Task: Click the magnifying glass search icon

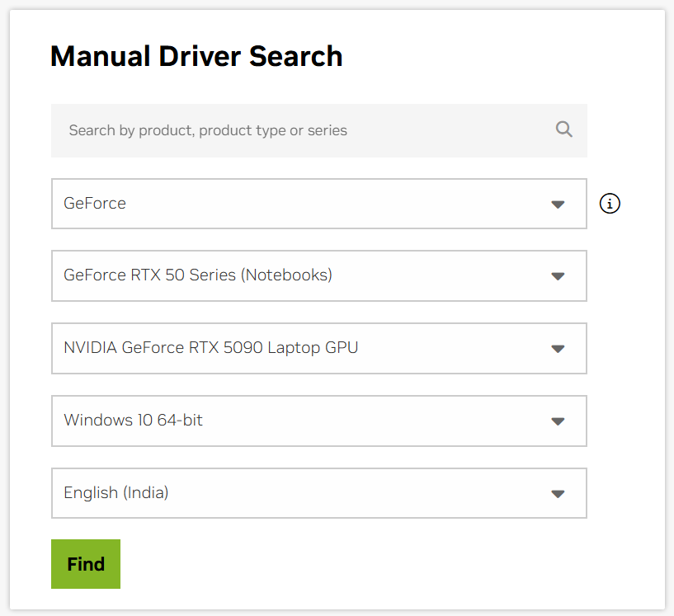Action: coord(563,129)
